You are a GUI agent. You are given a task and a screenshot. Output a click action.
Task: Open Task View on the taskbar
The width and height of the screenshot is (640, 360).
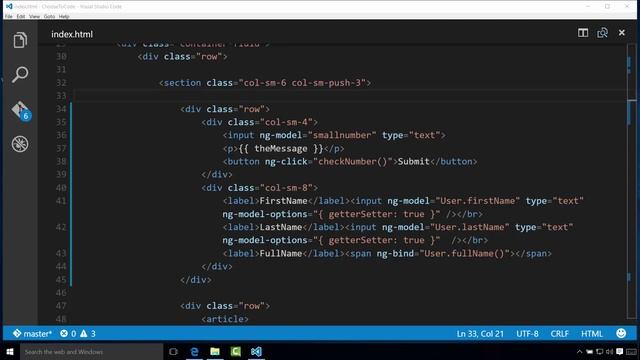(x=173, y=351)
